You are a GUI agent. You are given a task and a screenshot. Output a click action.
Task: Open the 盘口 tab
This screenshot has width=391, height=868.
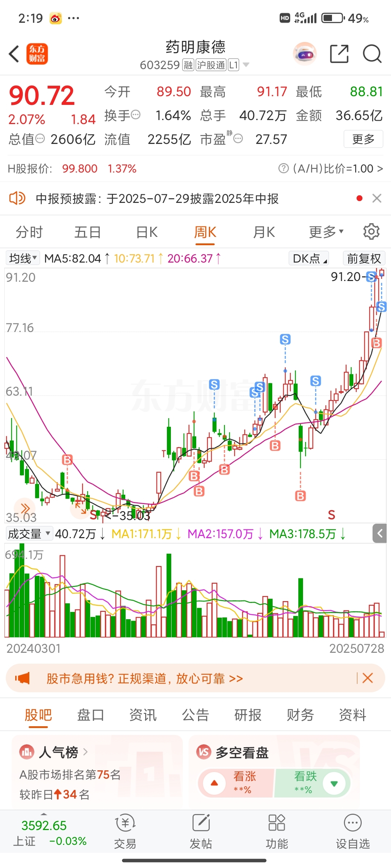click(91, 715)
